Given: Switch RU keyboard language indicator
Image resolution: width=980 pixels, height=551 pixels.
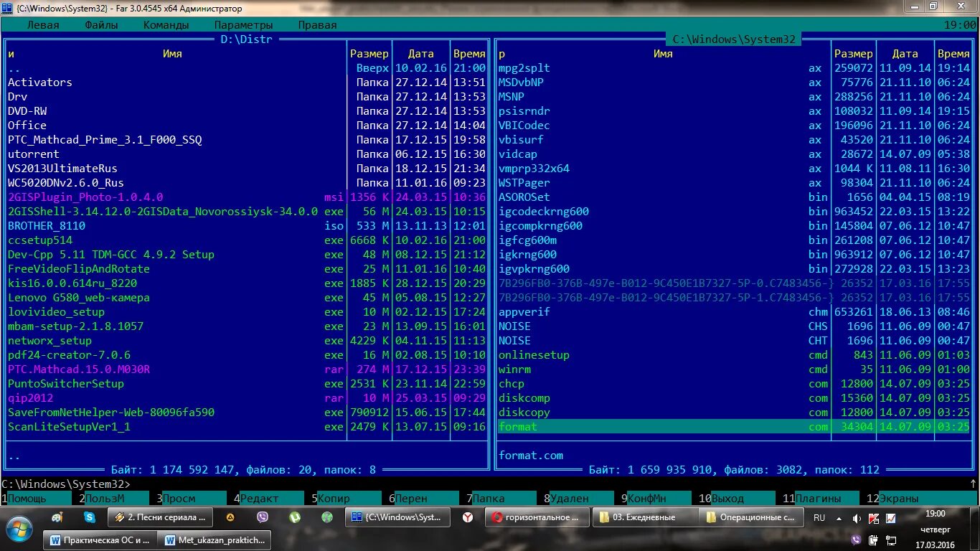Looking at the screenshot, I should click(x=819, y=517).
